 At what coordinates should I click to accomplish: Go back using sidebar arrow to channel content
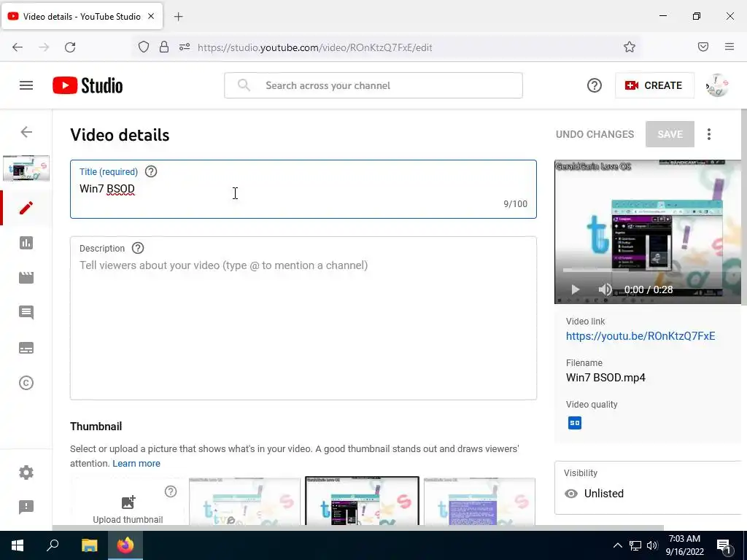coord(27,132)
